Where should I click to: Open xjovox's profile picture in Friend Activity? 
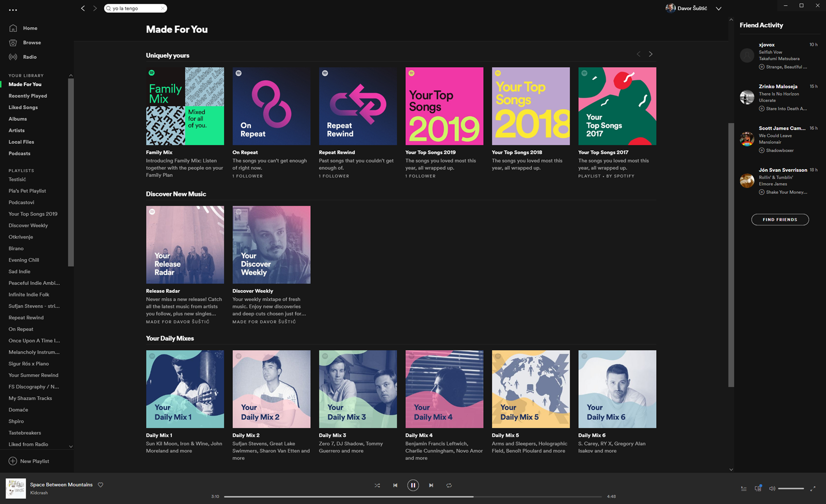click(747, 55)
